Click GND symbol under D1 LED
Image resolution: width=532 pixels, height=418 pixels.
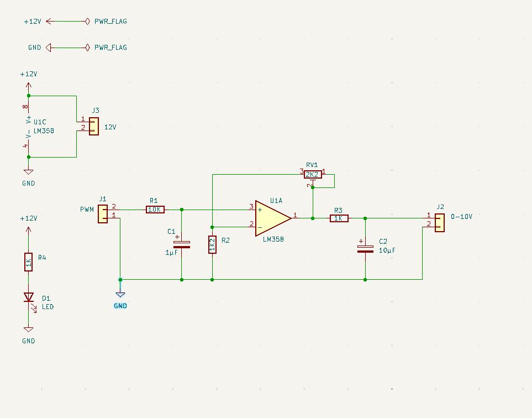pyautogui.click(x=29, y=330)
